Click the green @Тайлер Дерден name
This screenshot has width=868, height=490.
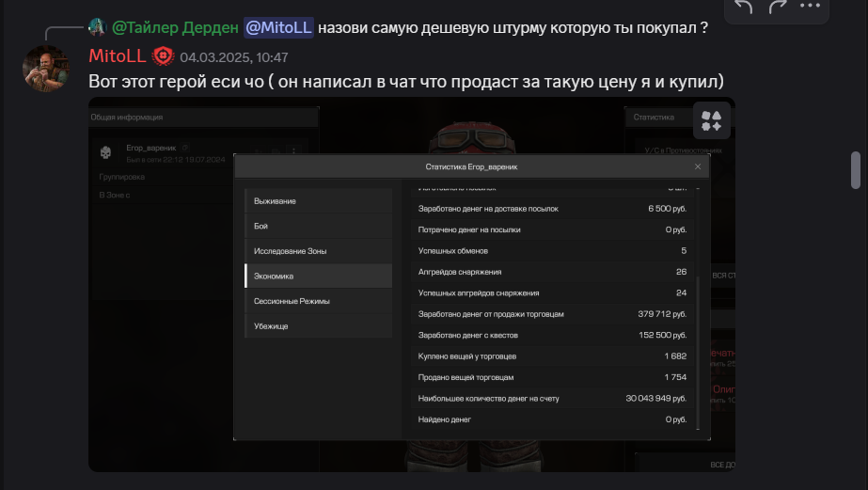pos(175,27)
